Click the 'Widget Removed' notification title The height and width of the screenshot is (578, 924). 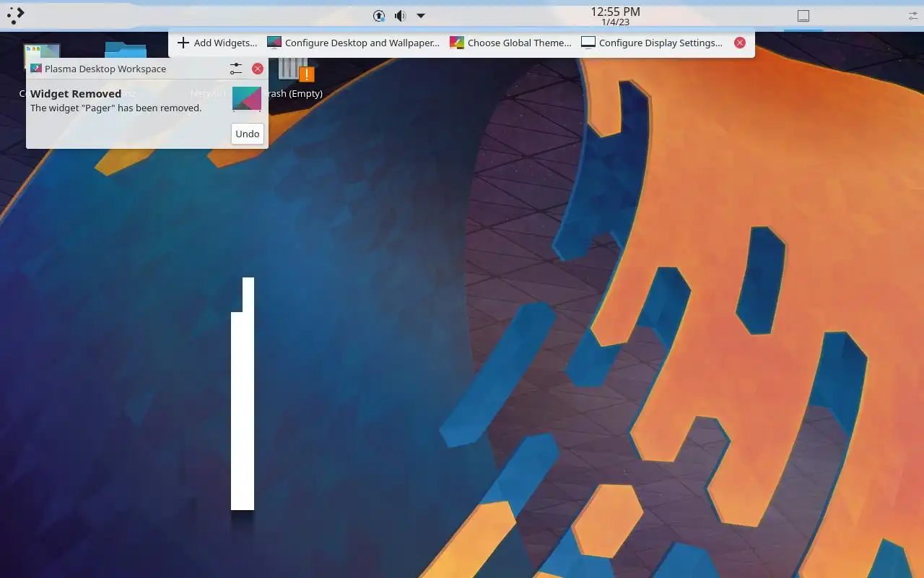[76, 94]
